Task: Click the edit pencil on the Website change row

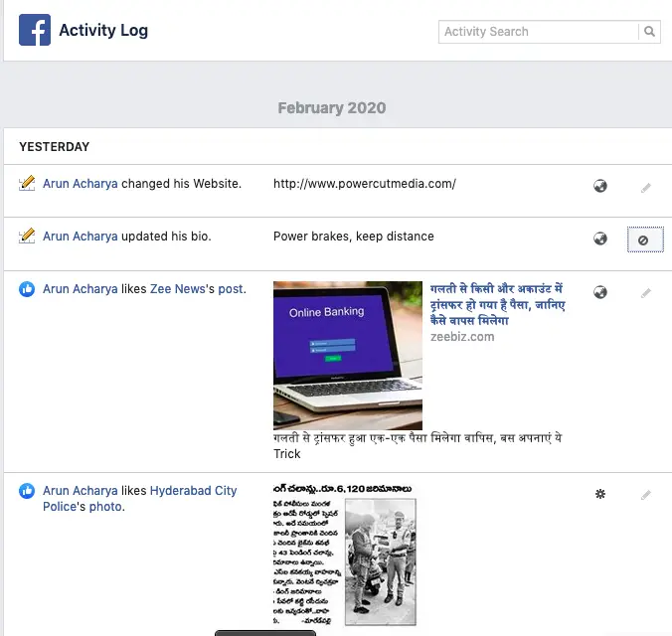Action: 646,188
